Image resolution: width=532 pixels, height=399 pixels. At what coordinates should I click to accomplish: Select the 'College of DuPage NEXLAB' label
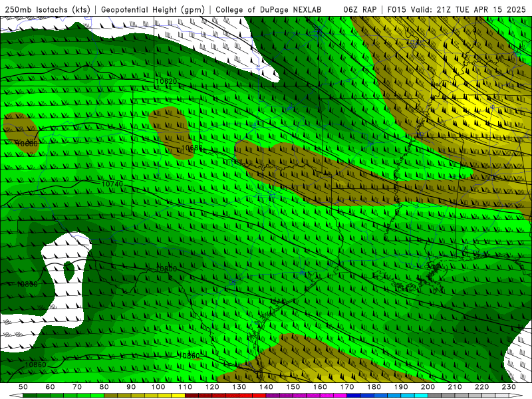pyautogui.click(x=269, y=10)
